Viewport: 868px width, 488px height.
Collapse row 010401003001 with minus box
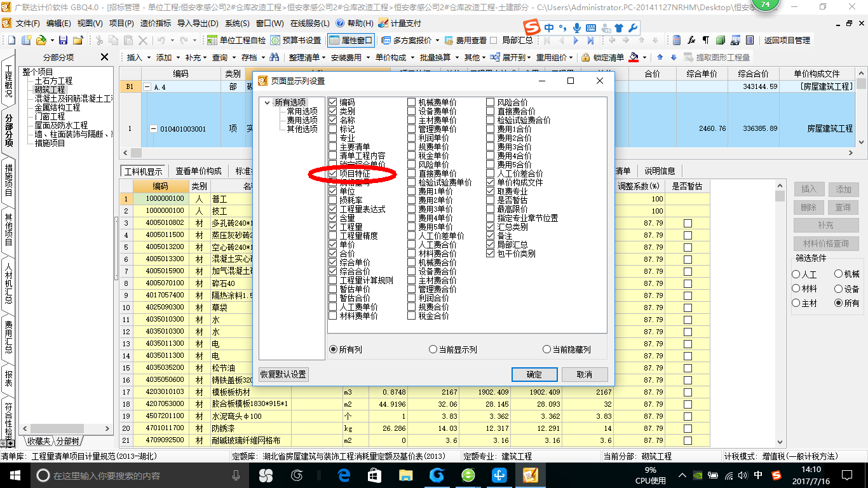click(x=153, y=129)
